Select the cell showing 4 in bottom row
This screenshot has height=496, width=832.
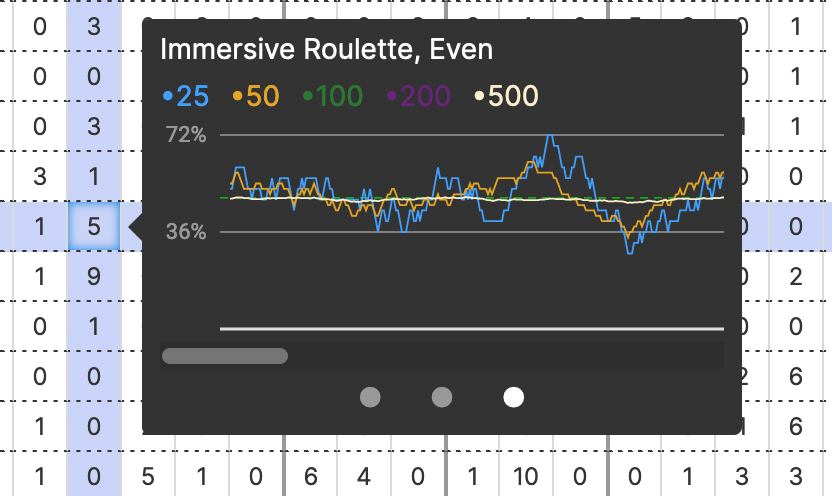364,477
